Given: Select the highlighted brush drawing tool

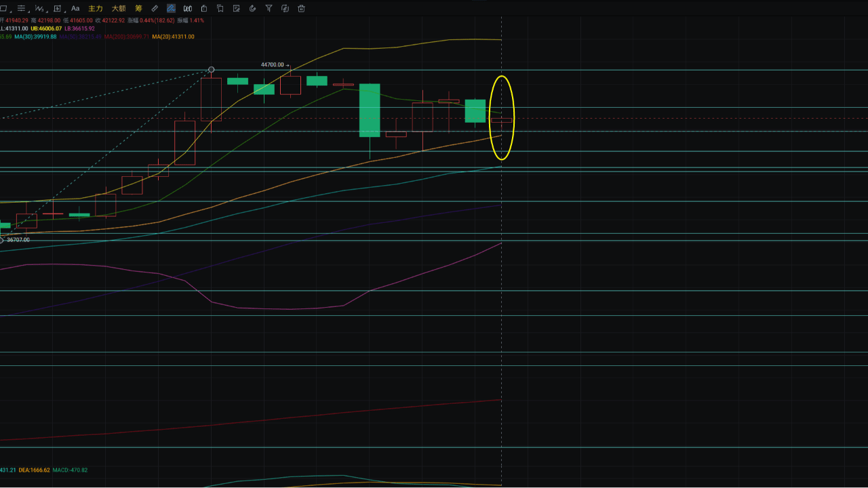Looking at the screenshot, I should tap(171, 8).
